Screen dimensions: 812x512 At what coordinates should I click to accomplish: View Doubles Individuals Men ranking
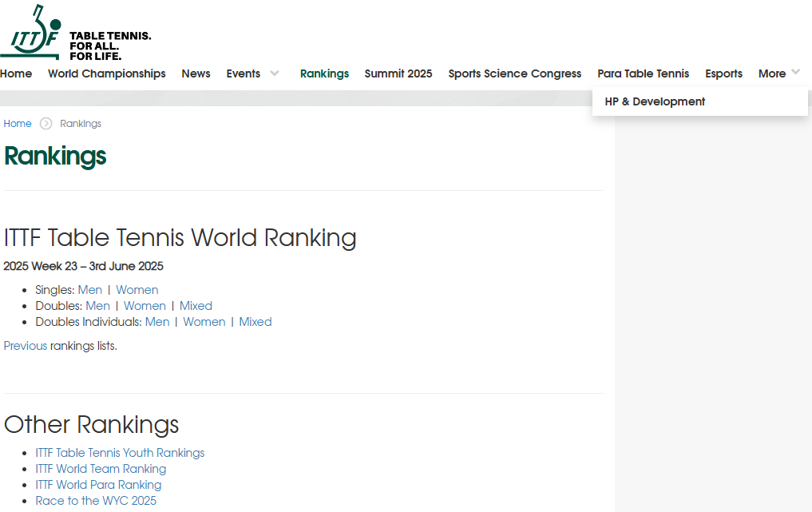tap(157, 322)
